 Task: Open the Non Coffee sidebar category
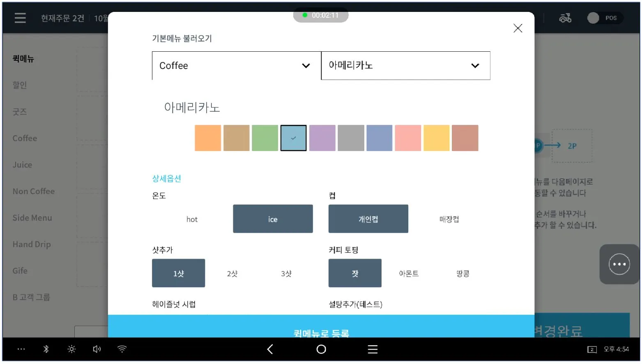[x=34, y=191]
